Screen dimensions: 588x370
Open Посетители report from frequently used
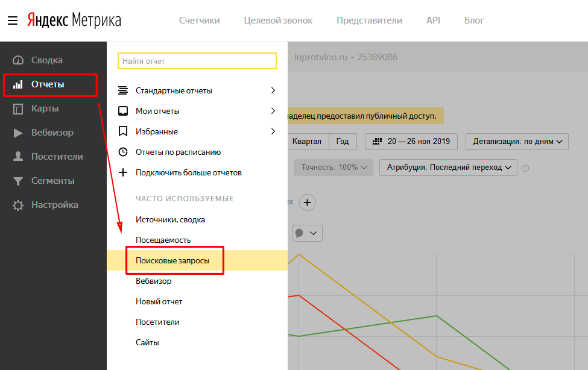(x=157, y=322)
